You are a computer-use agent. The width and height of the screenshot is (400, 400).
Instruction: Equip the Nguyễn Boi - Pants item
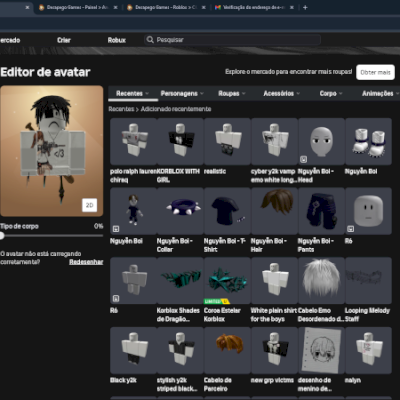321,211
